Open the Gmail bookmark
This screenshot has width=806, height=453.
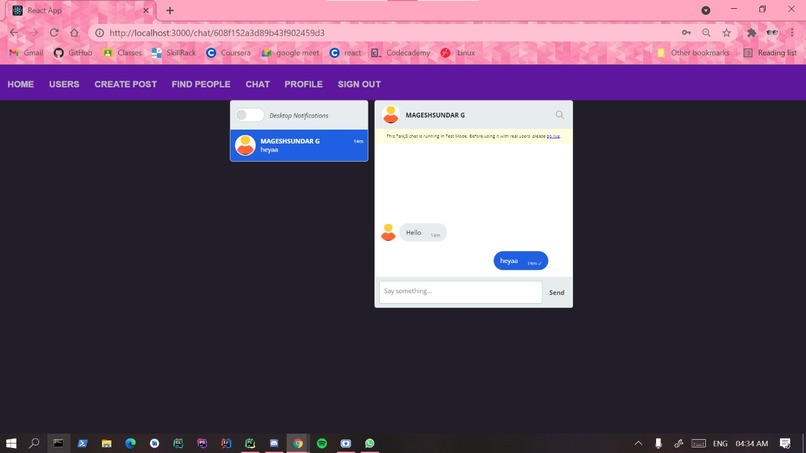point(26,53)
